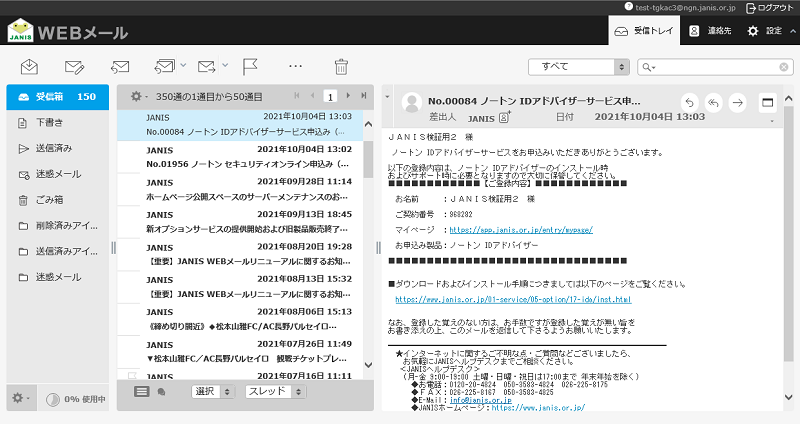The height and width of the screenshot is (424, 800).
Task: Compose a new message with pencil icon
Action: (x=74, y=66)
